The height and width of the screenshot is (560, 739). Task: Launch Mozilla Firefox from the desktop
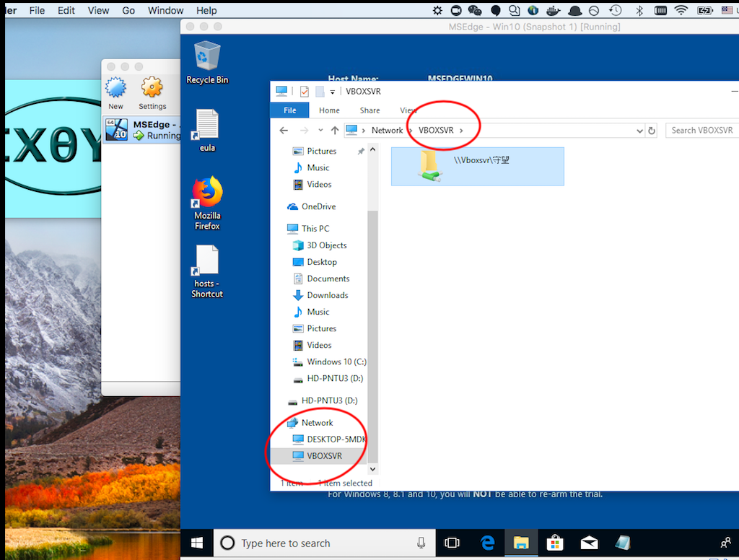[207, 203]
